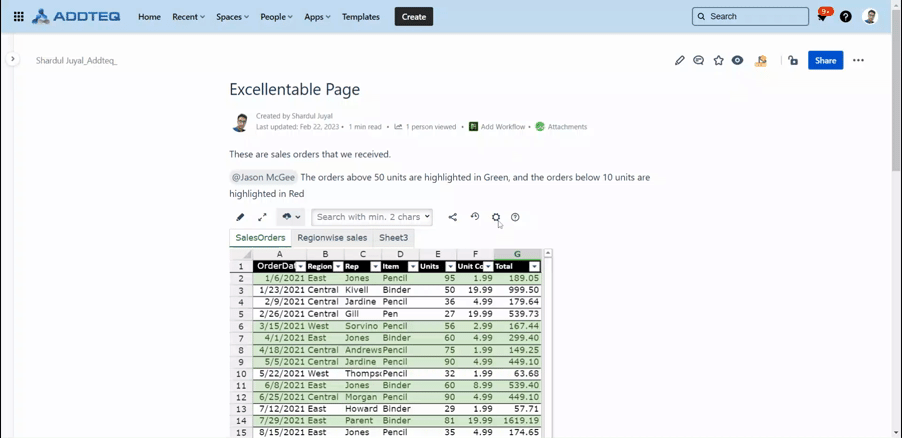Open the Units column filter dropdown
The height and width of the screenshot is (438, 902).
(450, 266)
